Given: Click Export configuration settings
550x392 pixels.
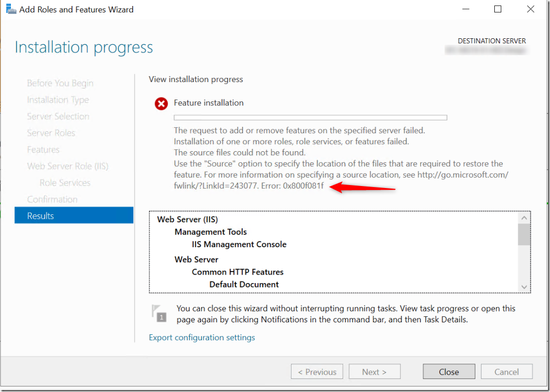Looking at the screenshot, I should click(201, 337).
